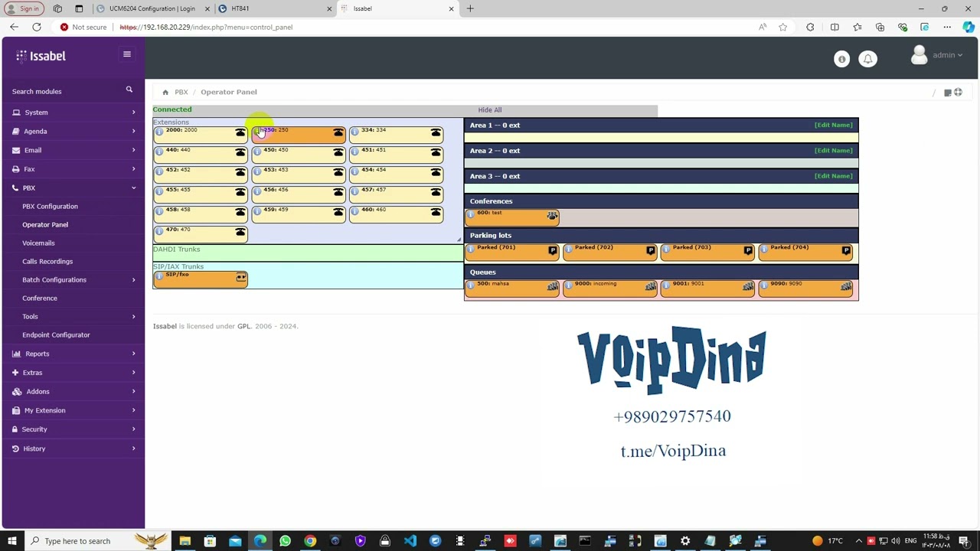Open the notifications bell in the header
Viewport: 980px width, 551px height.
(x=867, y=59)
